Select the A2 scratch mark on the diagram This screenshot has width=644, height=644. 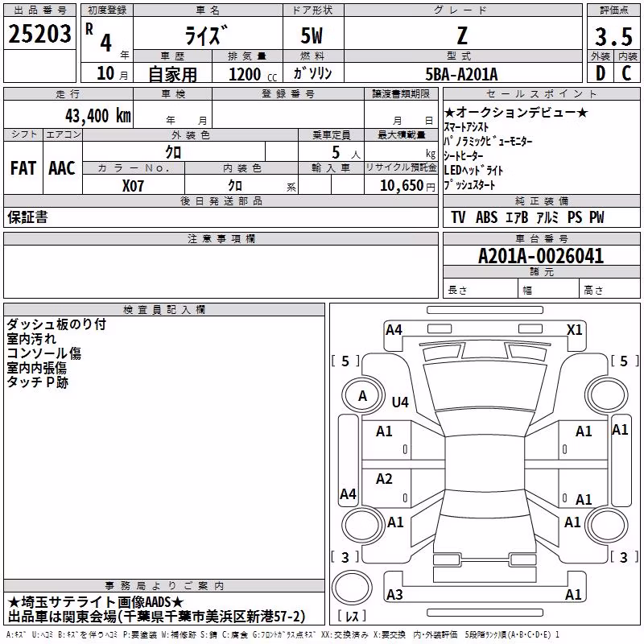[x=384, y=478]
